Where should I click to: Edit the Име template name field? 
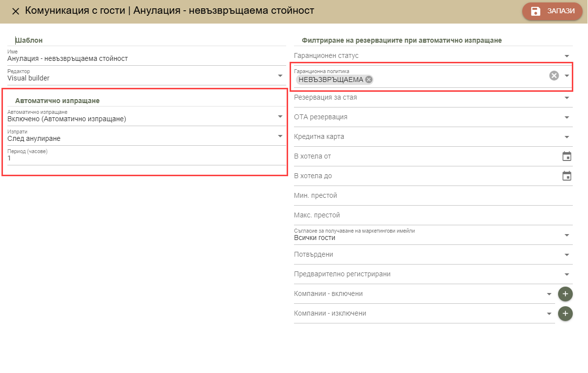(x=147, y=56)
